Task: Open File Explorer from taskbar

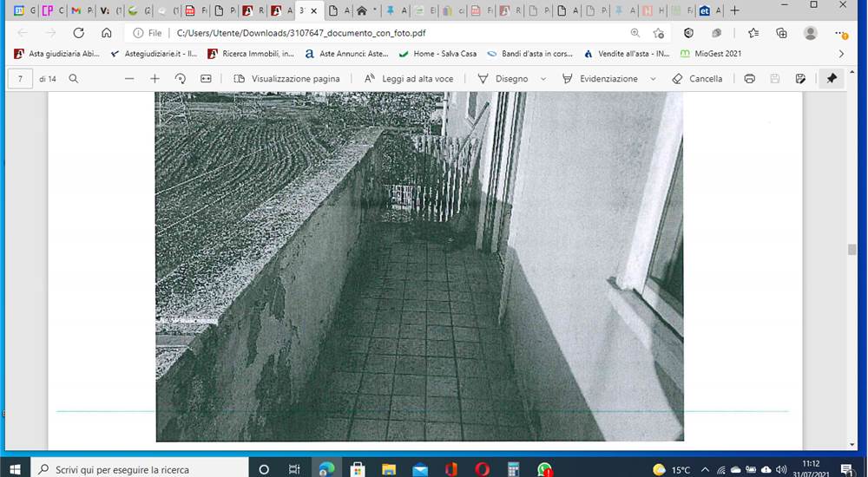Action: (389, 469)
